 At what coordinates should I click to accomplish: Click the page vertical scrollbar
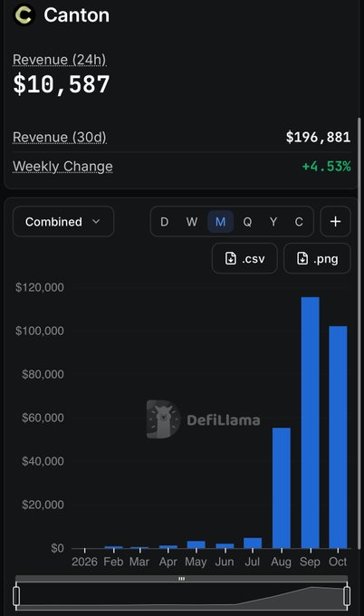tap(360, 334)
